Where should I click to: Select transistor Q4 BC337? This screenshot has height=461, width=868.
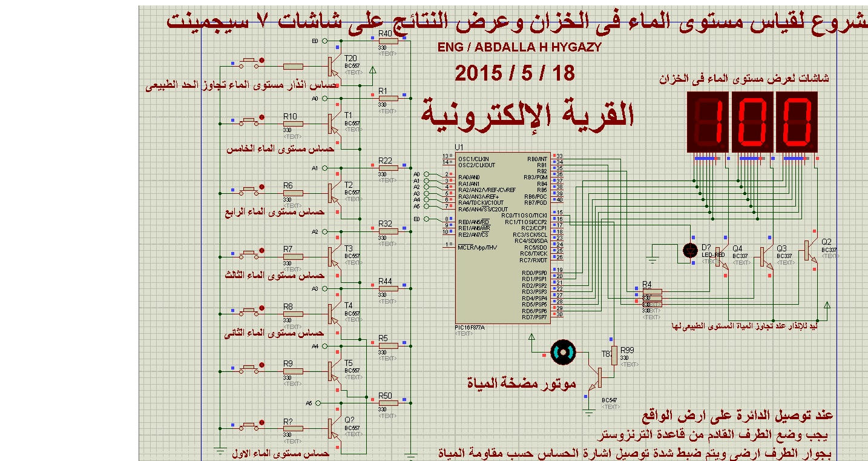(722, 257)
